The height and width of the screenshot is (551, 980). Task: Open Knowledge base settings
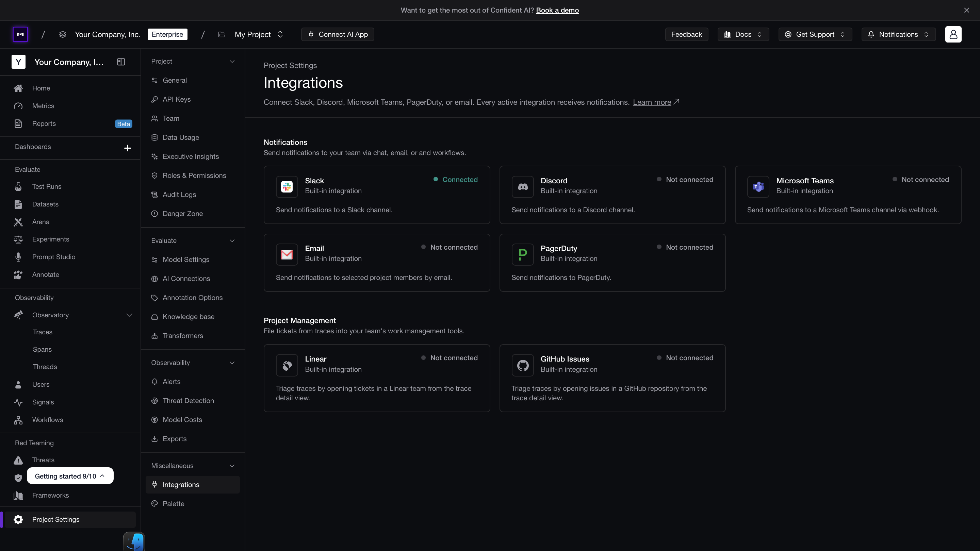coord(193,317)
